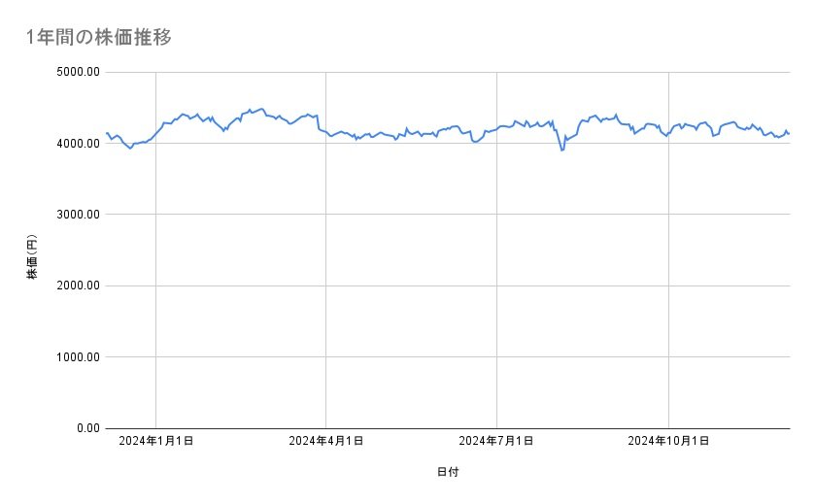Click the 2024年10月1日 x-axis date label
Screen dimensions: 815x504
668,442
